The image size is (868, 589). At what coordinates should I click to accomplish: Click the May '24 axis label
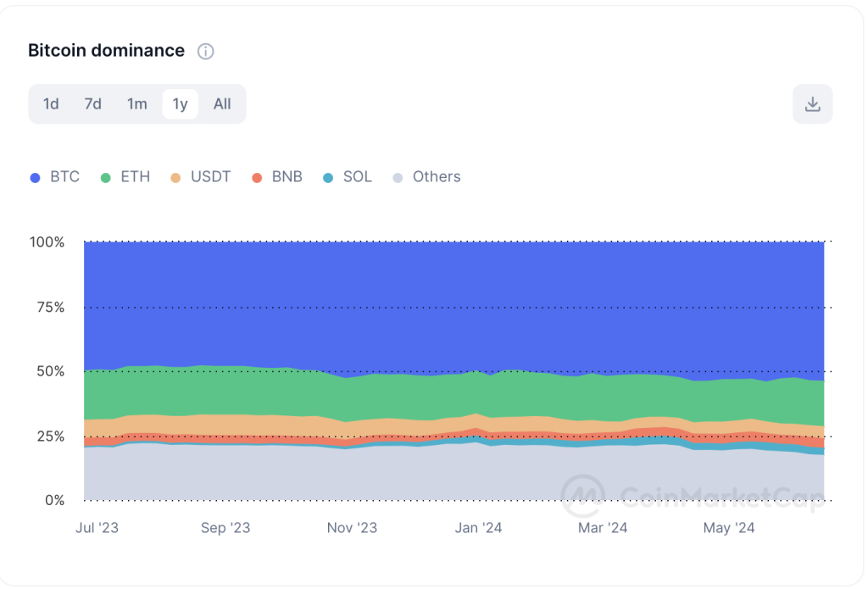click(x=729, y=528)
